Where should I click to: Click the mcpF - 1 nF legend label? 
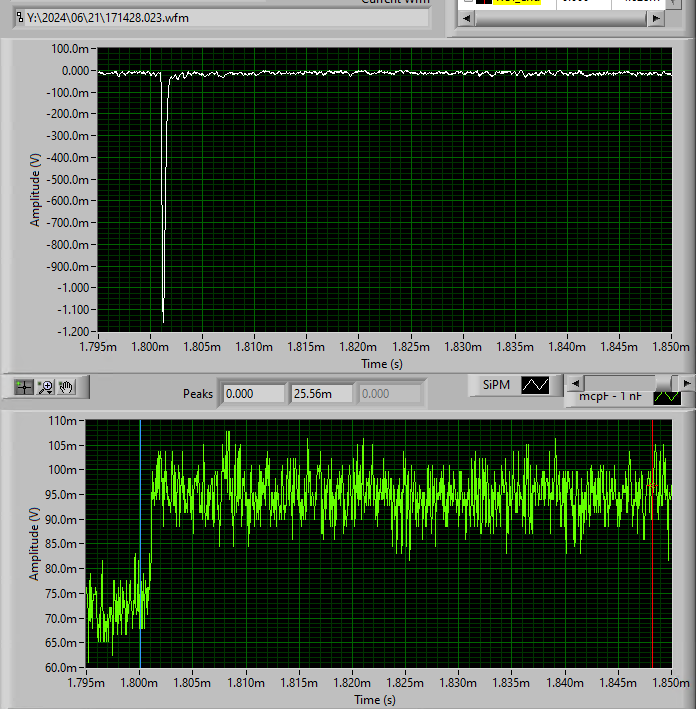610,397
